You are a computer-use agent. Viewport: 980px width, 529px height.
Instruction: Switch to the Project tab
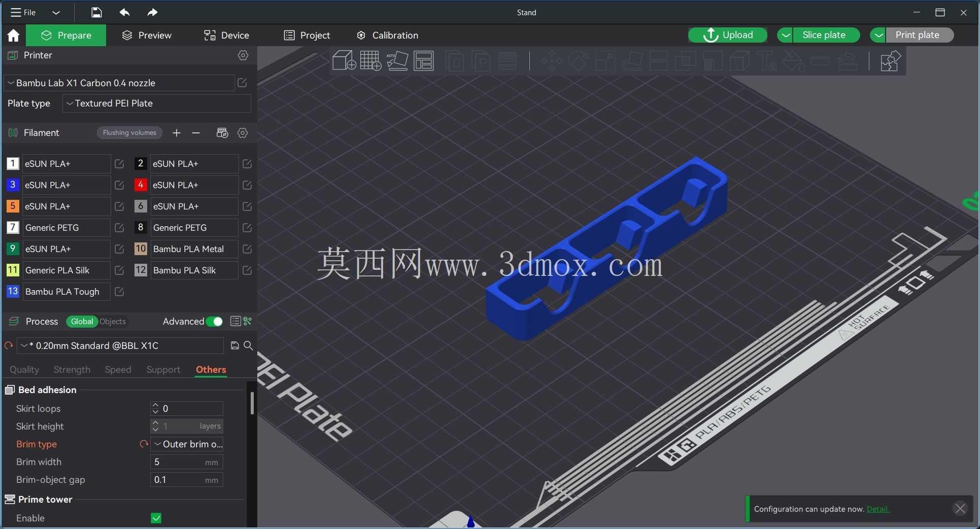tap(307, 35)
